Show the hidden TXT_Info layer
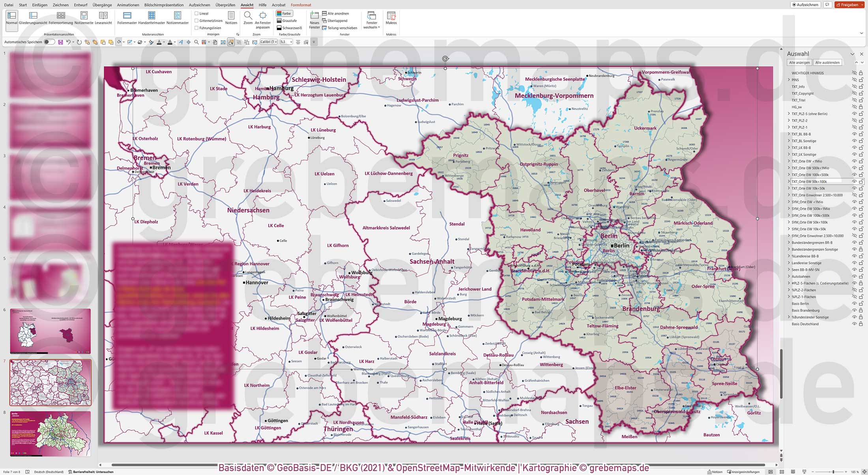868x475 pixels. point(854,86)
